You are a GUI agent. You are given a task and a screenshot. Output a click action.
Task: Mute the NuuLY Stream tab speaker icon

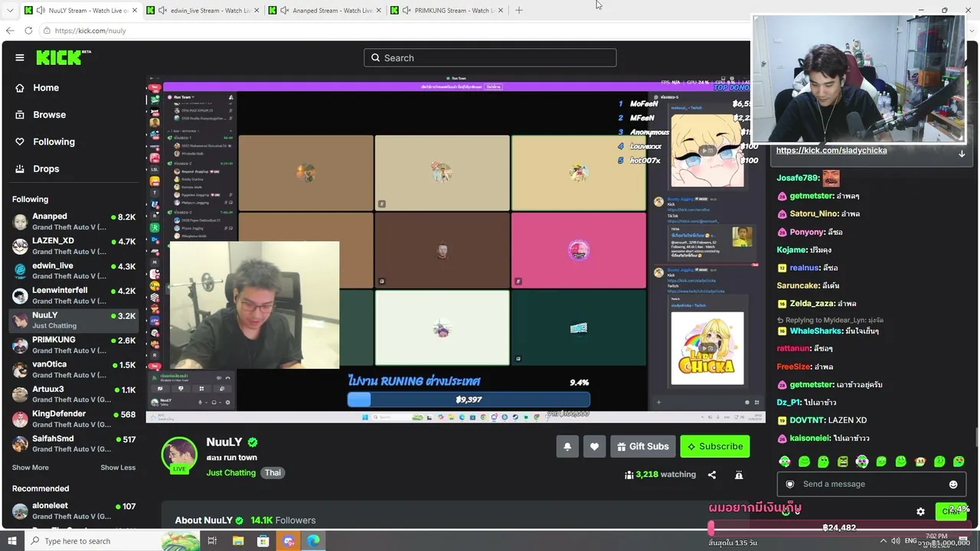click(x=41, y=11)
